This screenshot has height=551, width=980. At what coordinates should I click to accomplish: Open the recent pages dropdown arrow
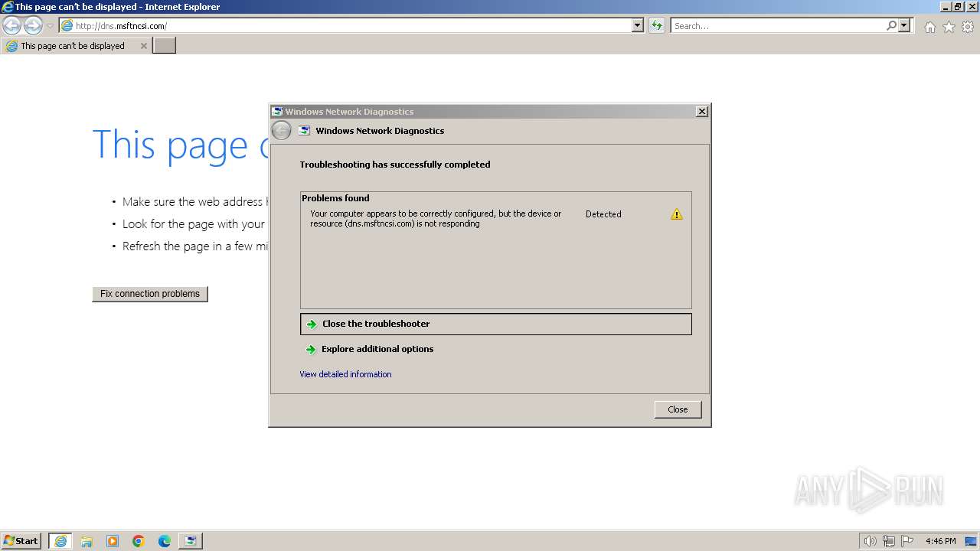[51, 26]
